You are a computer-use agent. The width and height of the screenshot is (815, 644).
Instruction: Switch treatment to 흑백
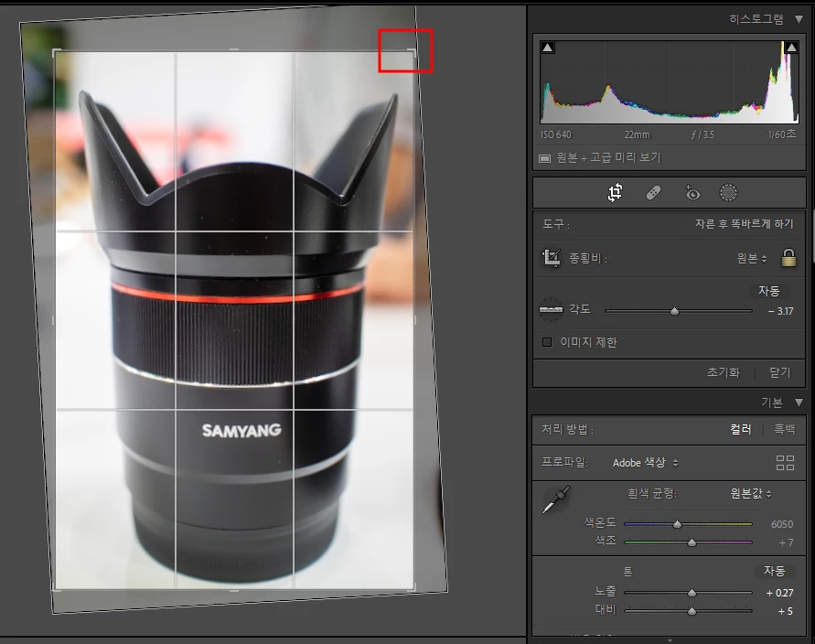[784, 429]
